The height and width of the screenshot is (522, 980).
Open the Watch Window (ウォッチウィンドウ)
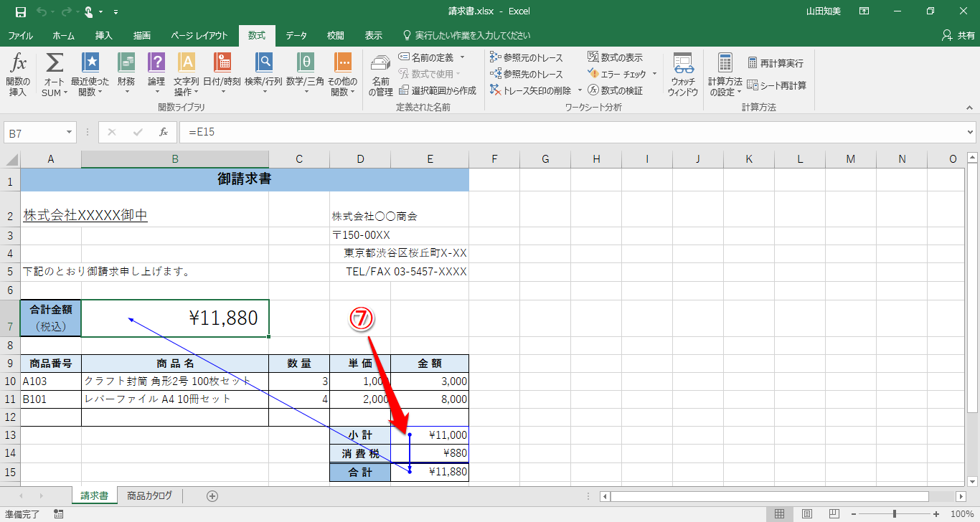coord(682,75)
